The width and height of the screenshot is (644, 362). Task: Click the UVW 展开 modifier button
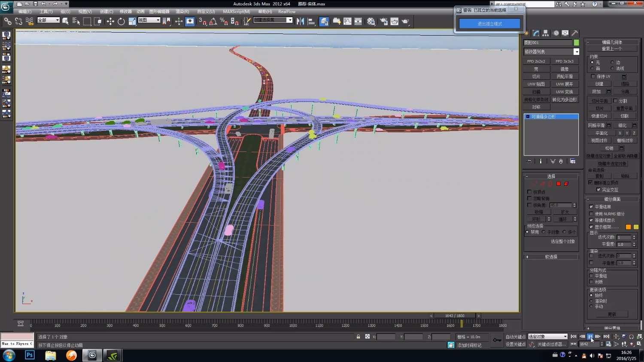[x=565, y=84]
